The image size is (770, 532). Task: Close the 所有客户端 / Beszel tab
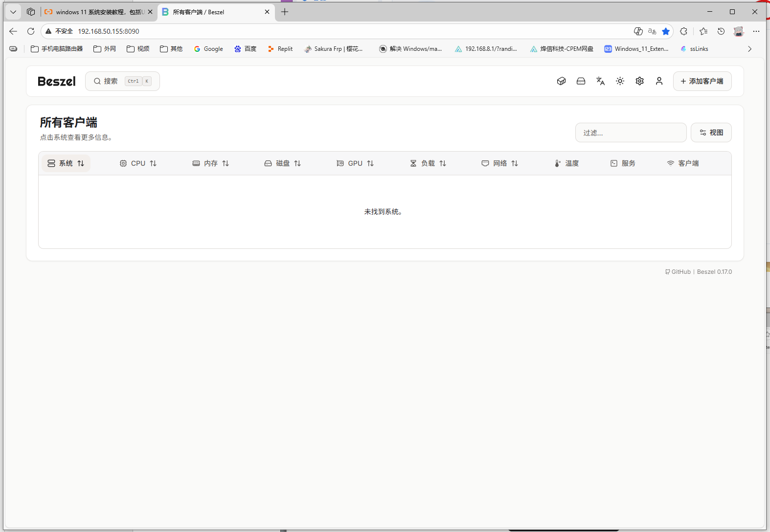[267, 12]
